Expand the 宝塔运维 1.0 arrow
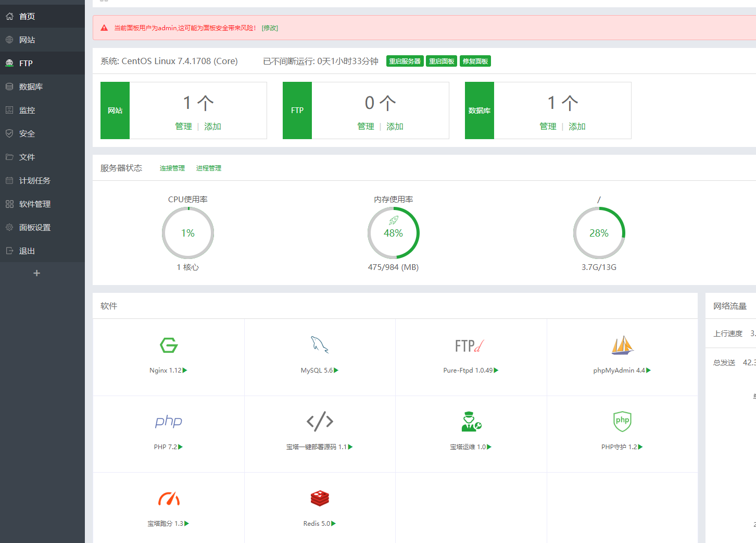The height and width of the screenshot is (543, 756). (x=489, y=447)
